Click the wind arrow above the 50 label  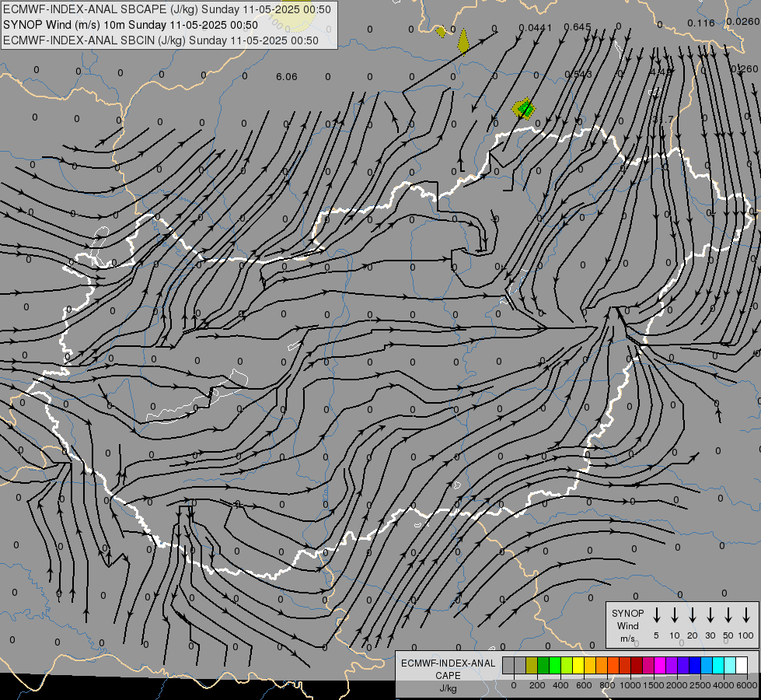click(x=728, y=615)
